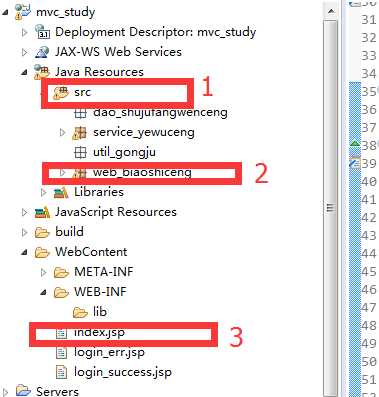379x397 pixels.
Task: Click dao_shujufangwenceng package icon
Action: coord(80,113)
